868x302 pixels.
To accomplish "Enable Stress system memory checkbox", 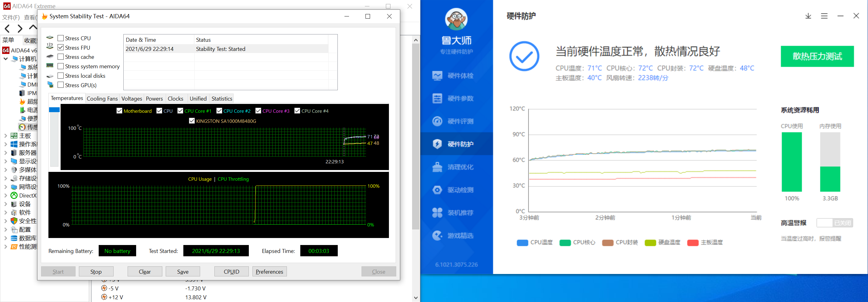I will pyautogui.click(x=61, y=66).
